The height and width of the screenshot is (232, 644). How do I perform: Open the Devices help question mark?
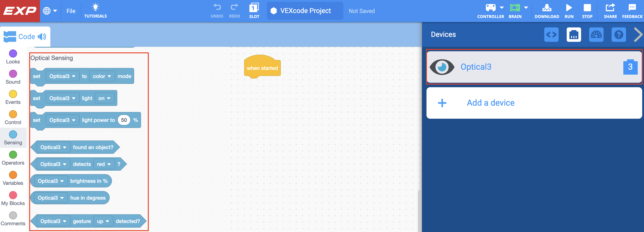(x=619, y=35)
